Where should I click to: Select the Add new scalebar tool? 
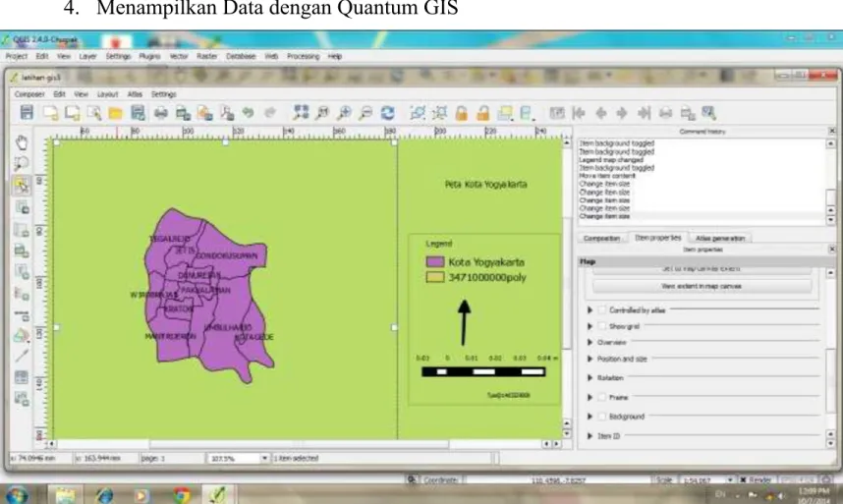pyautogui.click(x=22, y=315)
